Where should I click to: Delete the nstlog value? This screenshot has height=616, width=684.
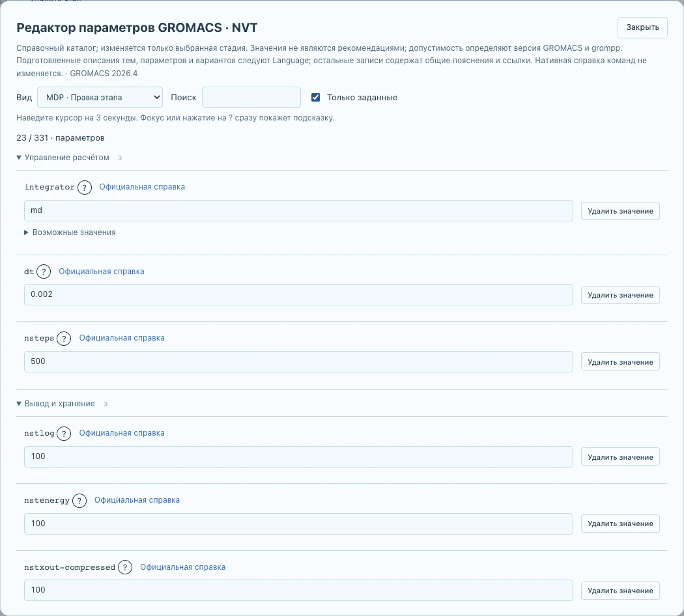620,457
